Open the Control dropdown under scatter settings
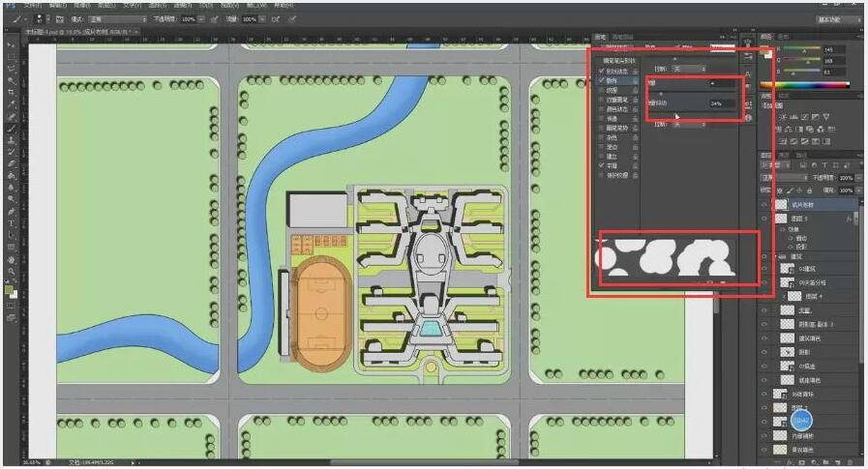The height and width of the screenshot is (469, 868). pyautogui.click(x=691, y=70)
